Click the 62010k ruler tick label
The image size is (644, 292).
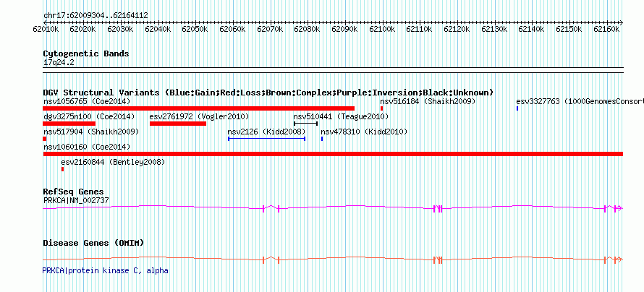pyautogui.click(x=46, y=29)
